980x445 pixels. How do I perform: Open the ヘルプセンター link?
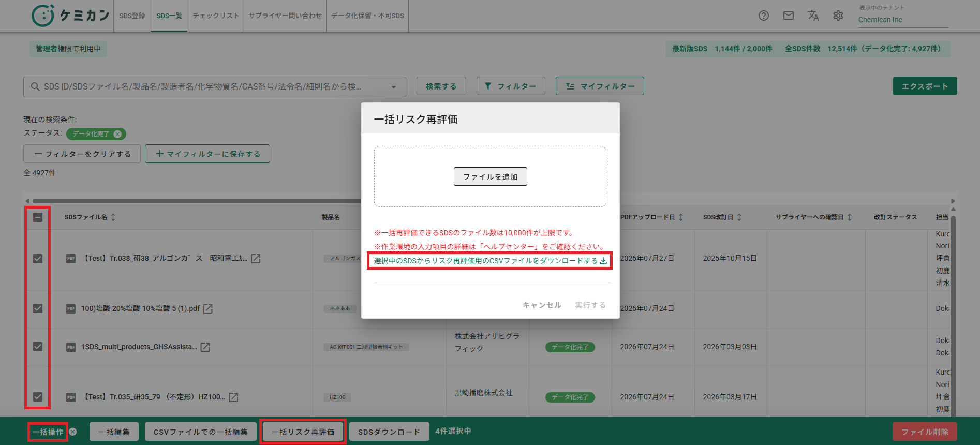point(509,247)
